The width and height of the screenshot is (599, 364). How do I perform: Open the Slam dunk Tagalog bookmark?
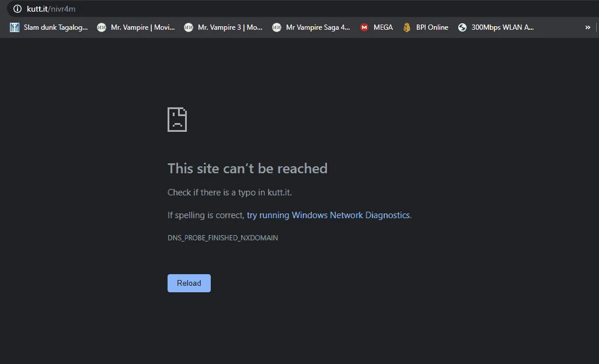coord(49,27)
